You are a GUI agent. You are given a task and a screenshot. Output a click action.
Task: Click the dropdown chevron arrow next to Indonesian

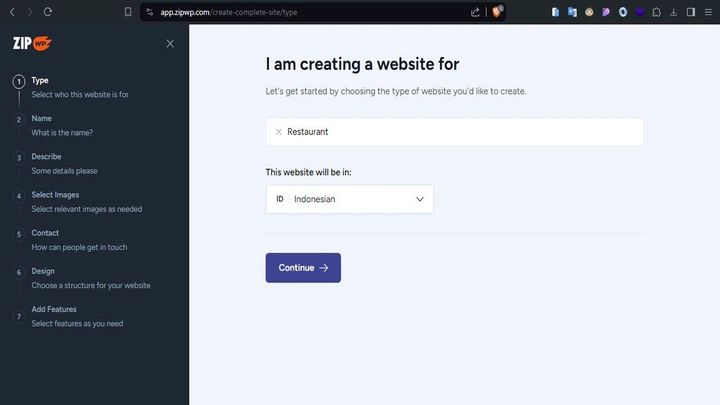point(420,199)
